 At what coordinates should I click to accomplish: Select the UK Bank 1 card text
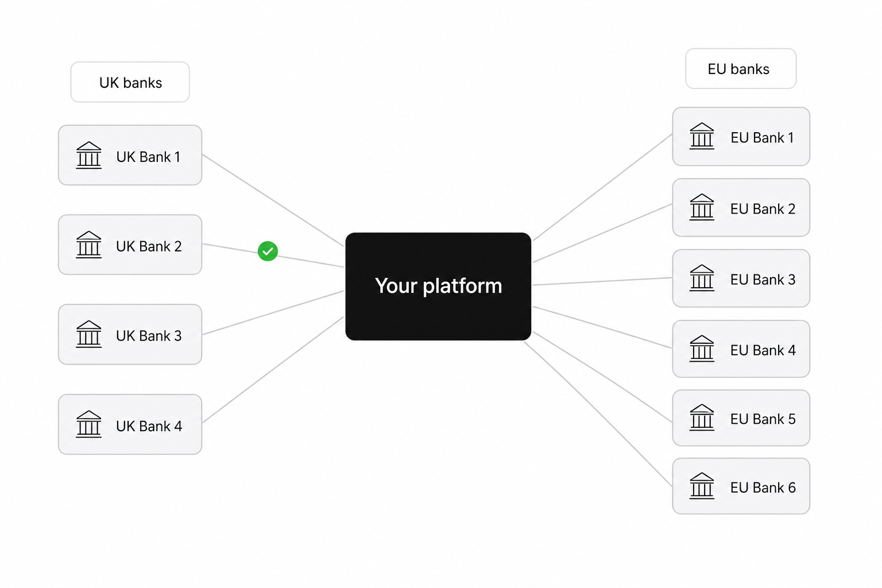pyautogui.click(x=148, y=157)
